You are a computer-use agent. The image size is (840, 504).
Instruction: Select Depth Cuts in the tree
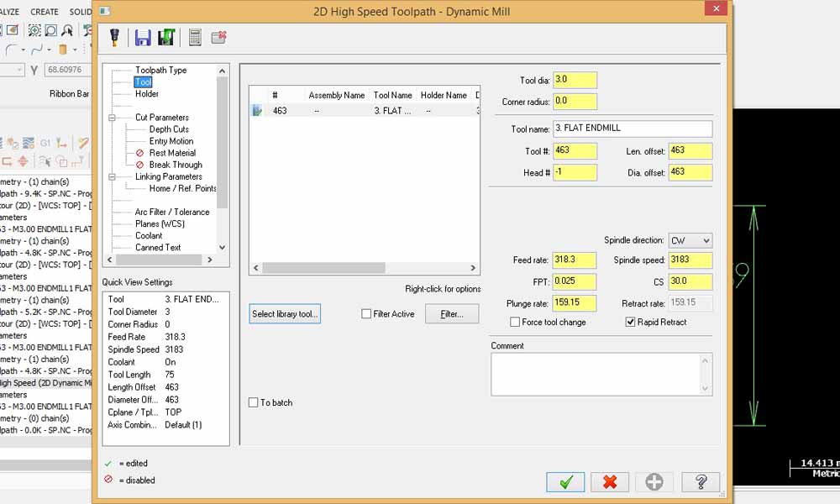pos(169,129)
